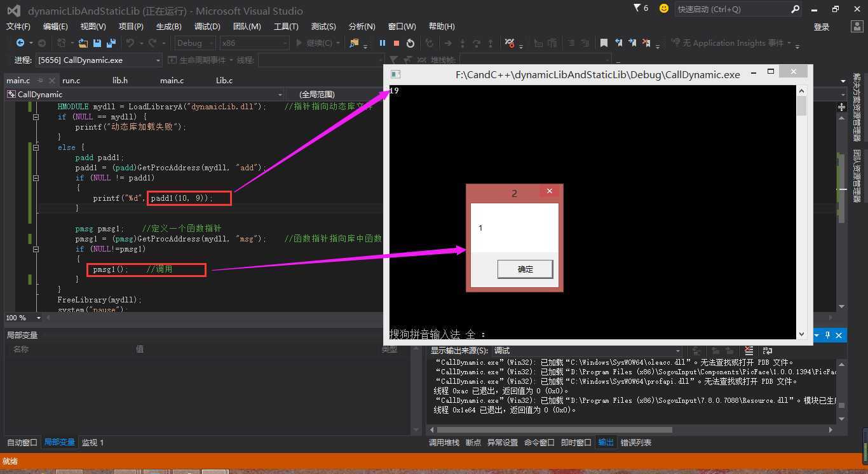Click the step into icon
Image resolution: width=868 pixels, height=474 pixels.
463,43
